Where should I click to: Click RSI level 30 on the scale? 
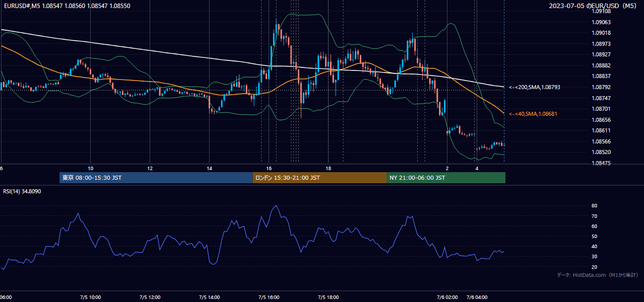pyautogui.click(x=594, y=257)
